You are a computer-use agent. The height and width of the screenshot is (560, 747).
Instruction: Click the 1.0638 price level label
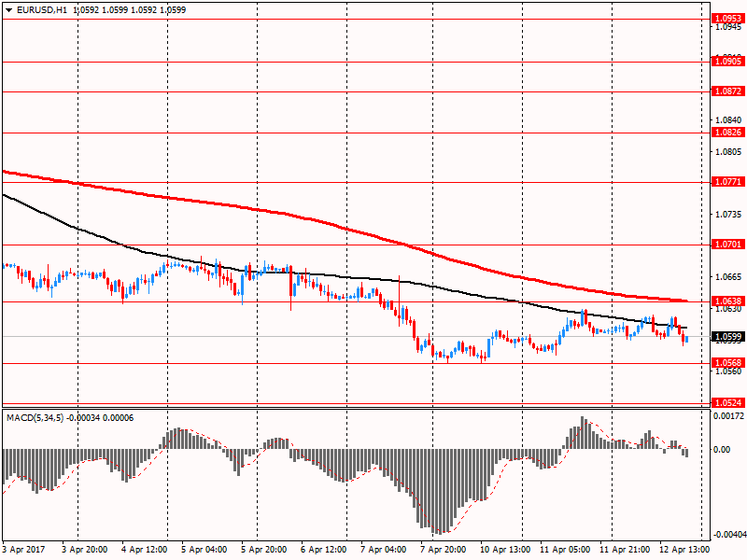coord(727,301)
